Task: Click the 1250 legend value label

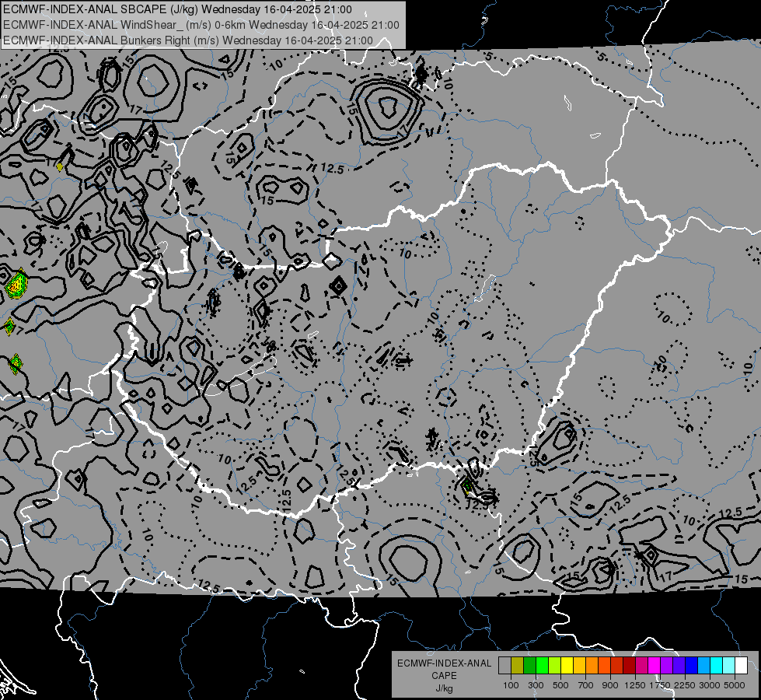Action: click(x=635, y=685)
